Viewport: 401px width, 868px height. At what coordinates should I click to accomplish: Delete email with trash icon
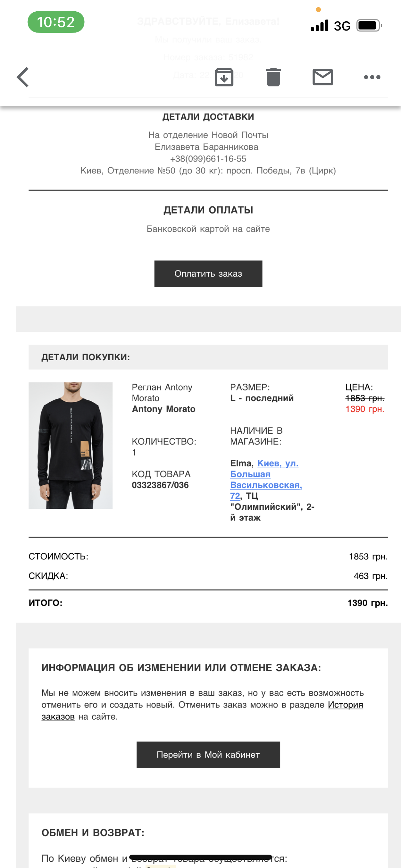click(273, 77)
